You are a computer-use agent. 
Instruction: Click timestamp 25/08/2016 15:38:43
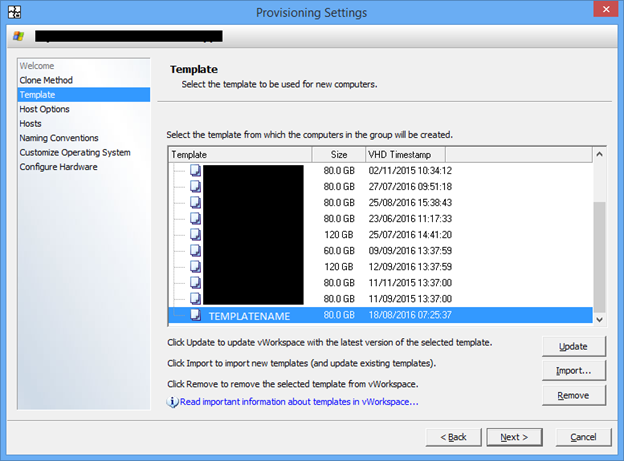[410, 202]
